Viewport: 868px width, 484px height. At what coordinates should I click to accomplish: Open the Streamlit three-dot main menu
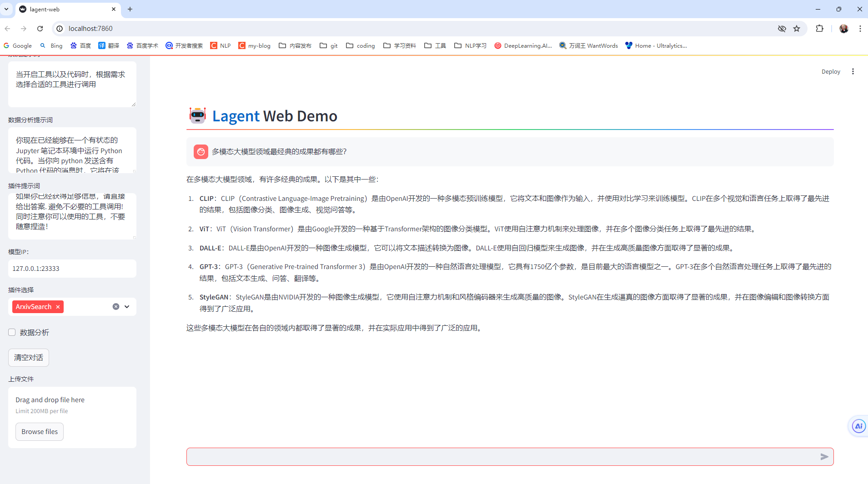[x=853, y=72]
